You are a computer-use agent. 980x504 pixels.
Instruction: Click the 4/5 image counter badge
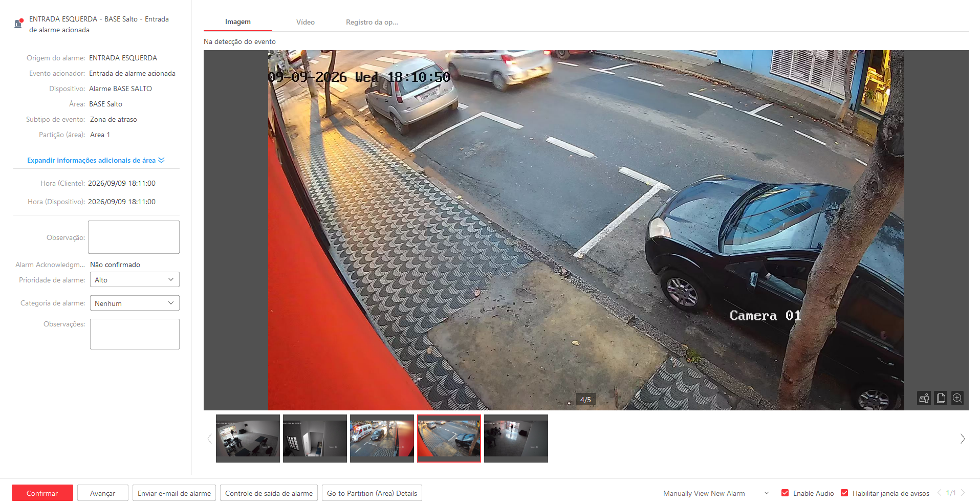pos(585,400)
